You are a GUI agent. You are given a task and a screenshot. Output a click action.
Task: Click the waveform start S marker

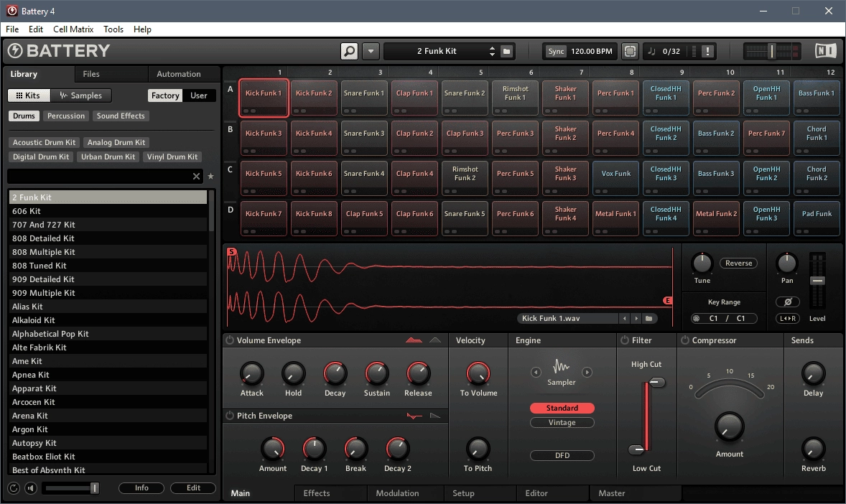(x=231, y=251)
